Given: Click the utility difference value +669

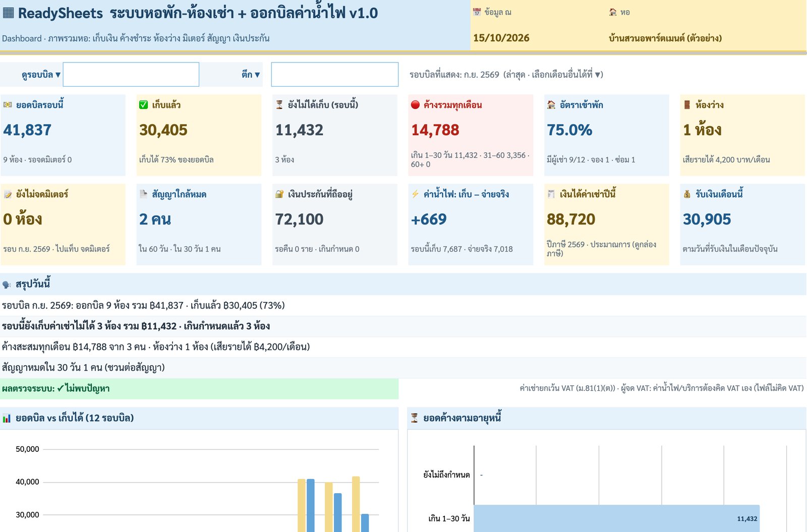Looking at the screenshot, I should point(429,219).
